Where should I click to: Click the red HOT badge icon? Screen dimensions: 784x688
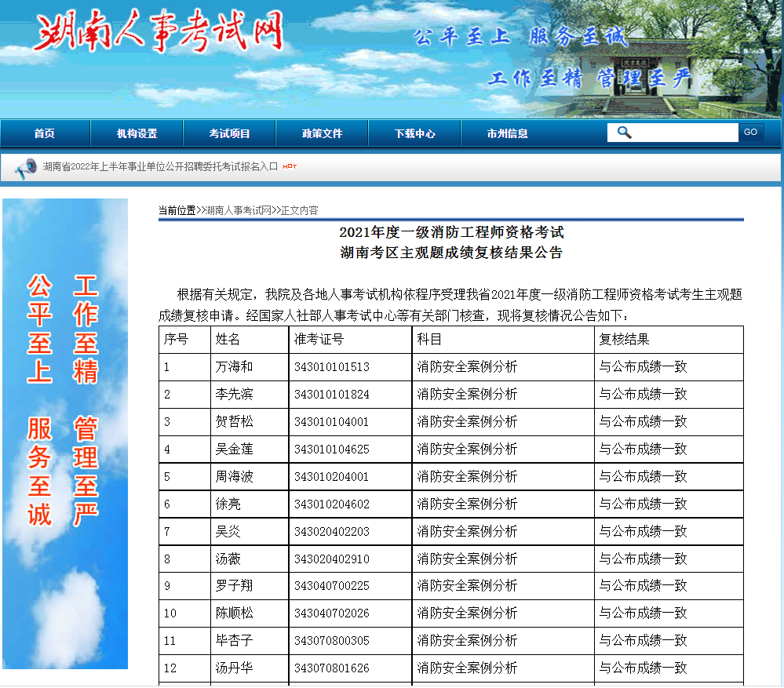(x=290, y=166)
